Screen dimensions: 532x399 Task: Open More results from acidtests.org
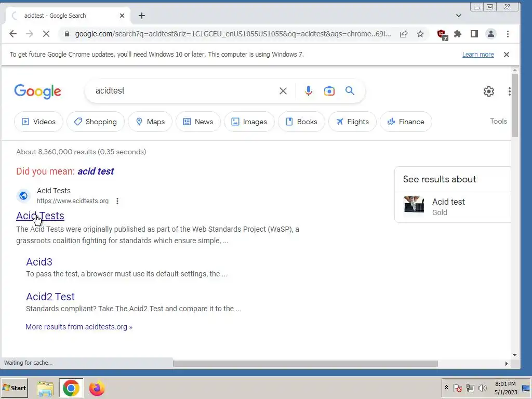(79, 327)
